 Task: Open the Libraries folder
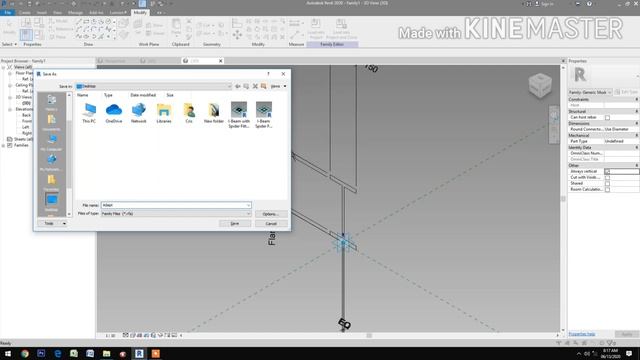(164, 113)
